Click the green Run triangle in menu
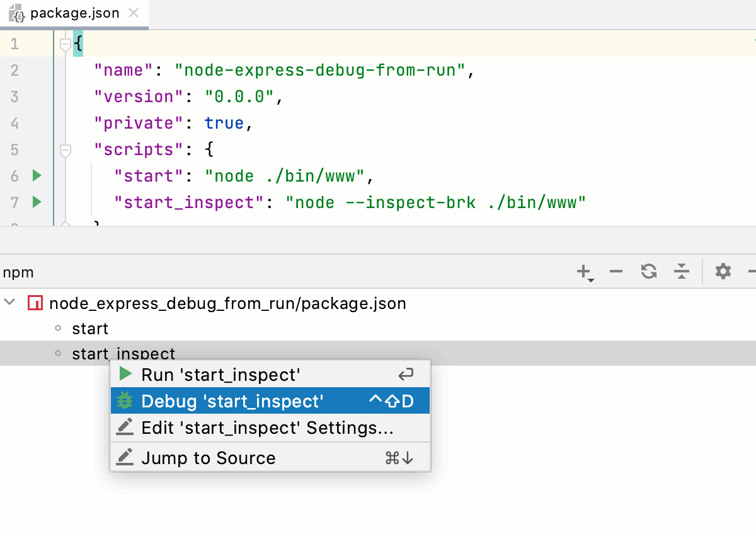Image resolution: width=756 pixels, height=536 pixels. (125, 374)
